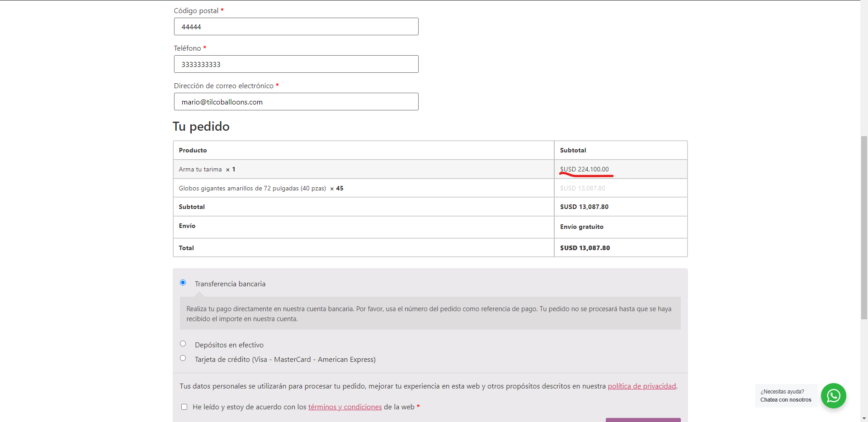This screenshot has height=422, width=868.
Task: Open the términos y condiciones link
Action: coord(345,407)
